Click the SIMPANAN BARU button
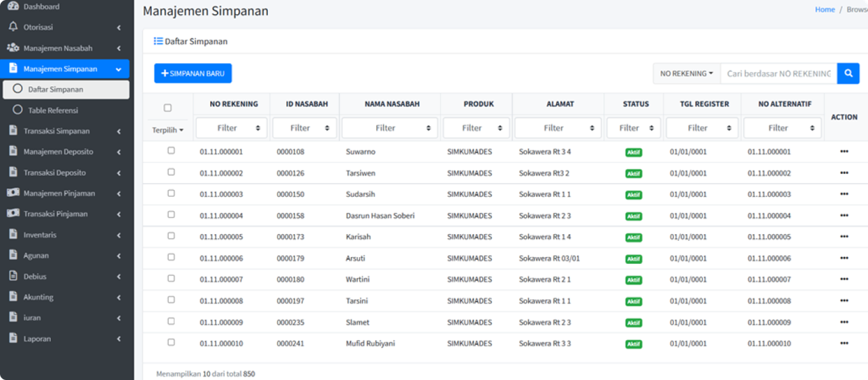The image size is (868, 380). click(x=193, y=73)
